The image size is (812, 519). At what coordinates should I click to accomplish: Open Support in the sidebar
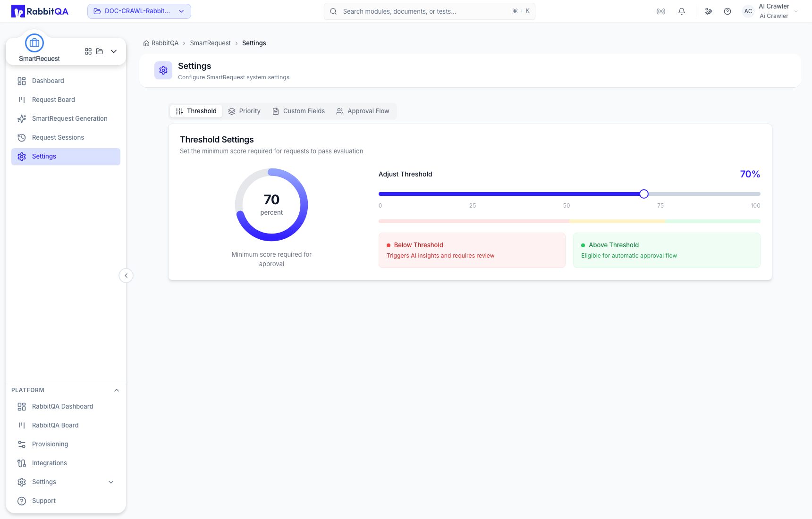click(66, 501)
